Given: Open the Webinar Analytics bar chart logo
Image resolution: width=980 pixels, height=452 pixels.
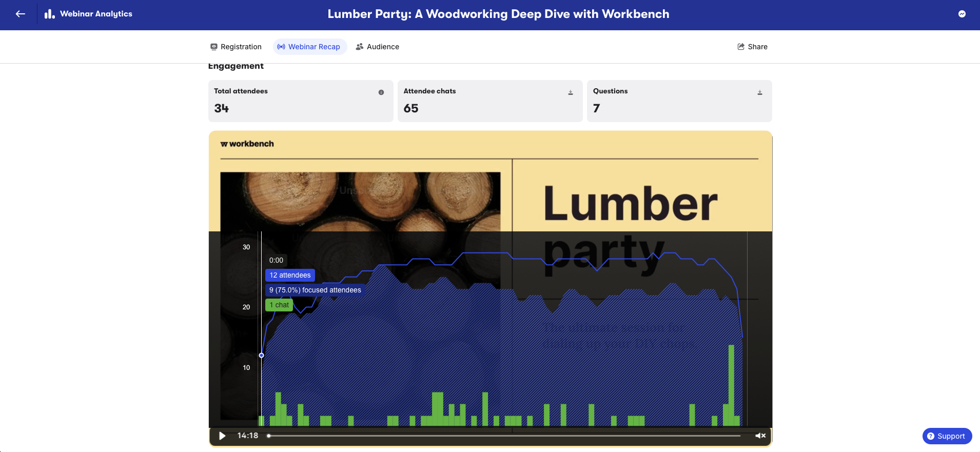Looking at the screenshot, I should point(49,14).
